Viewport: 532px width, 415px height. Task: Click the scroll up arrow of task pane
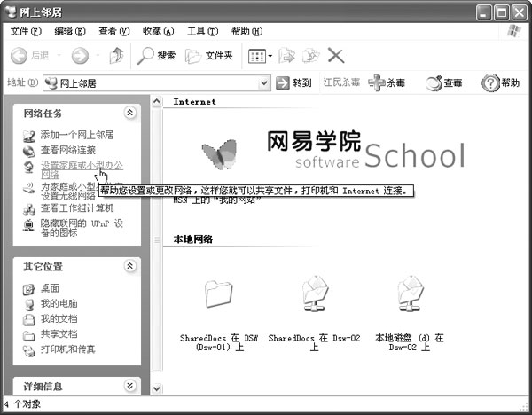point(156,101)
